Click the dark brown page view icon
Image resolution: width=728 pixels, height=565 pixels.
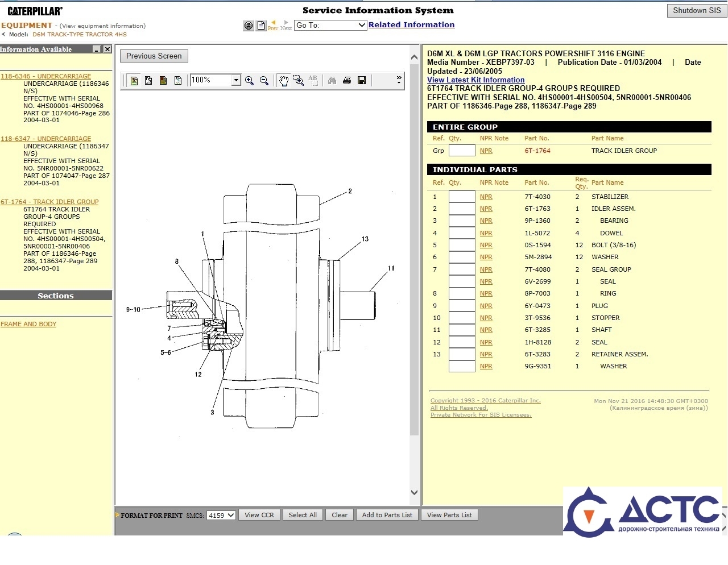[x=163, y=81]
